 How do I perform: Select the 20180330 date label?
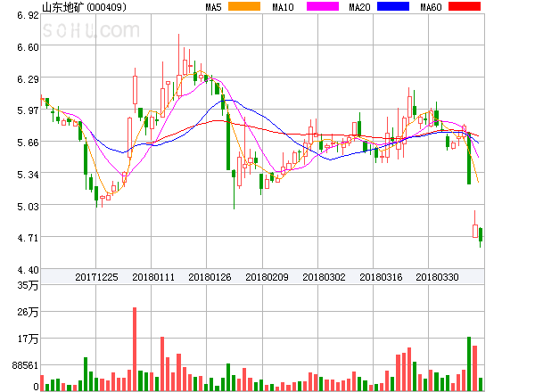[437, 277]
